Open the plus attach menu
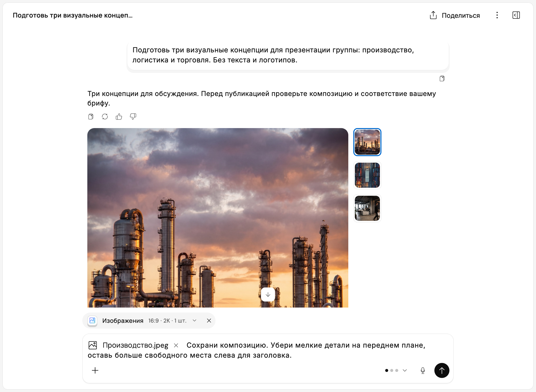 [95, 370]
